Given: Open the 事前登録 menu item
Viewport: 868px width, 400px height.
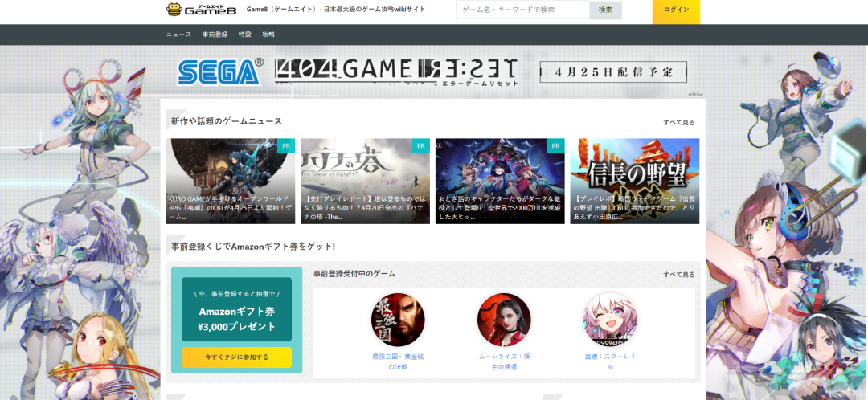Looking at the screenshot, I should tap(215, 35).
